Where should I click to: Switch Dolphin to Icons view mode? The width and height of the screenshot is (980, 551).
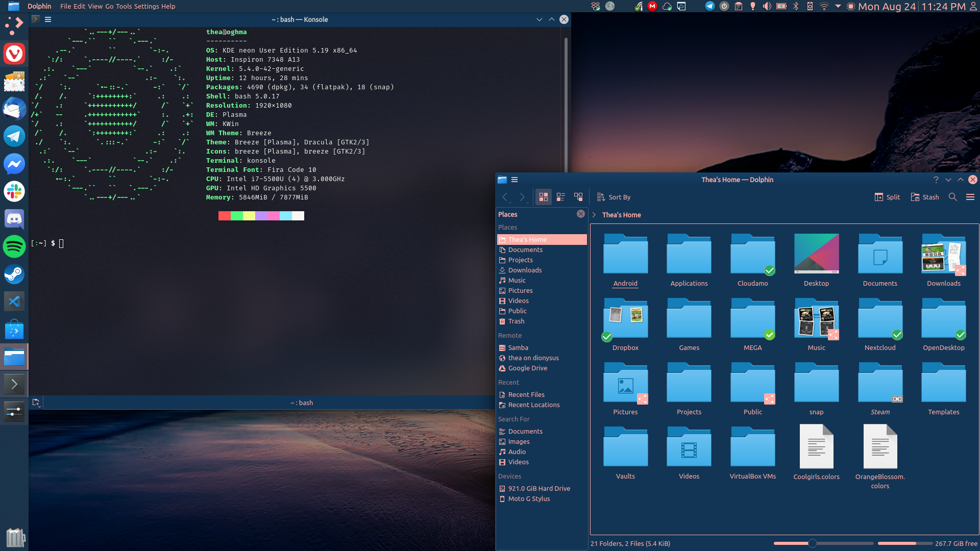544,197
